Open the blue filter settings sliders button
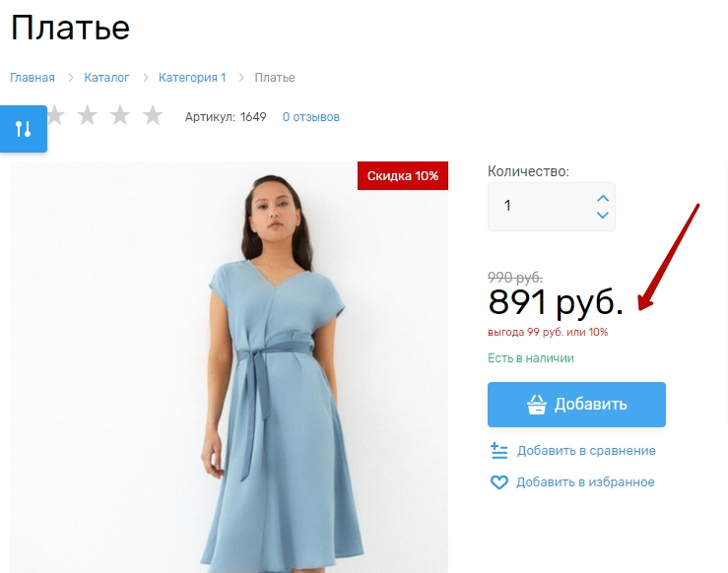The height and width of the screenshot is (573, 728). coord(24,129)
